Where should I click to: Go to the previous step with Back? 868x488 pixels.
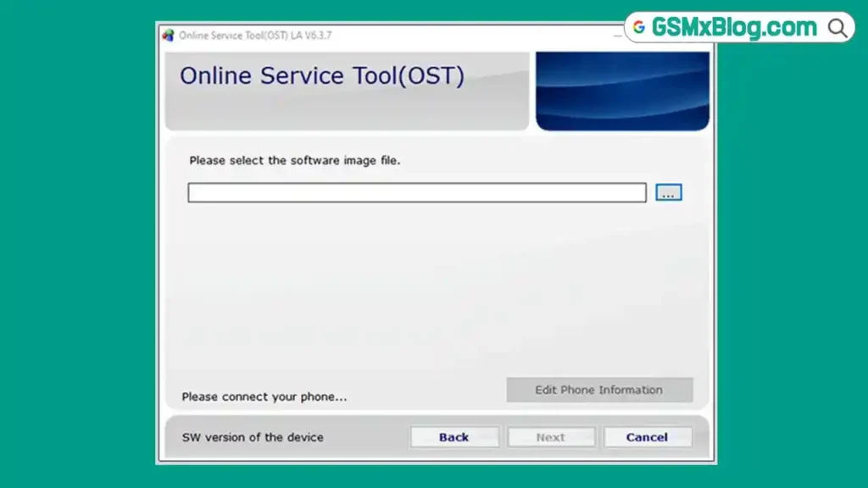454,437
